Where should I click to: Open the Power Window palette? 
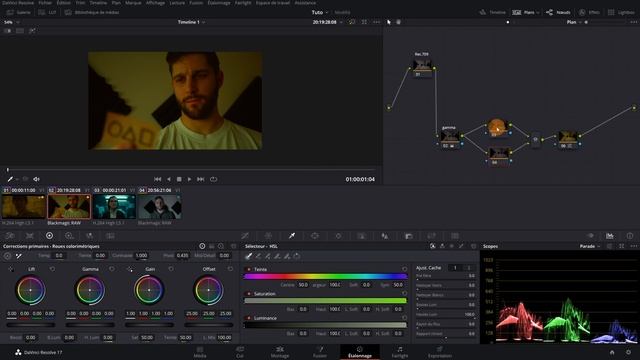point(315,236)
